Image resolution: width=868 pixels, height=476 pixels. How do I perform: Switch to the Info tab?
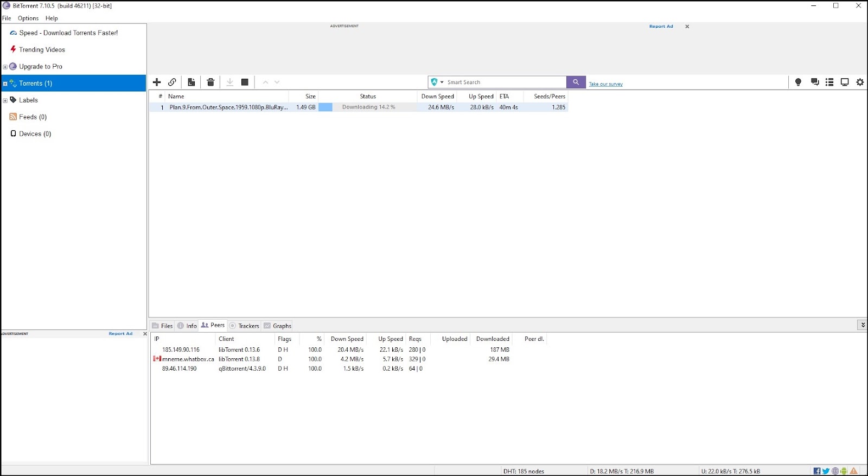pos(187,326)
